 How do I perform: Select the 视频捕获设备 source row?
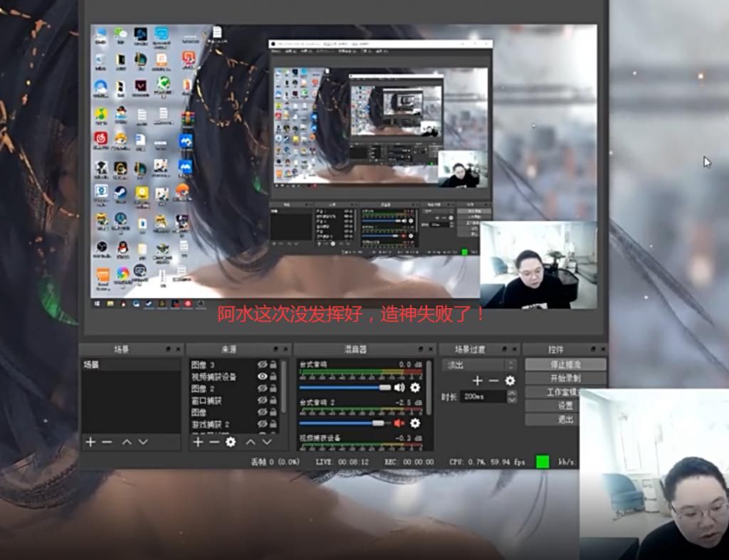coord(235,376)
